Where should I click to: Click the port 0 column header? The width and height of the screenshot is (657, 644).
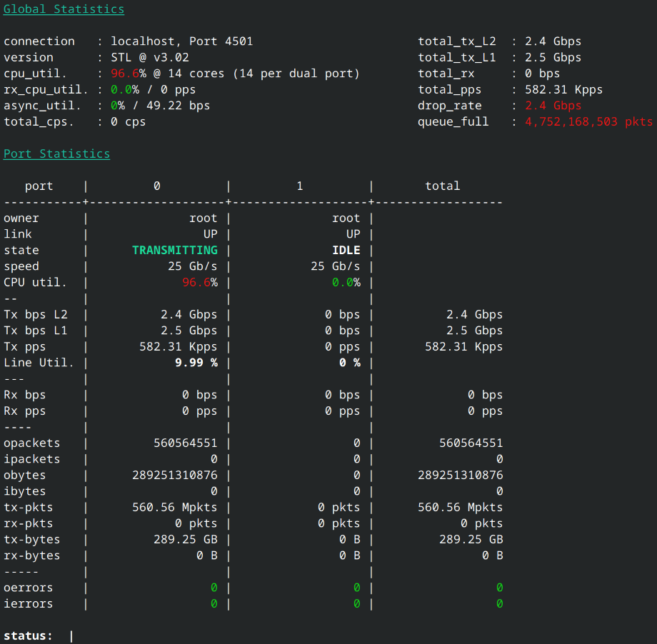tap(156, 186)
